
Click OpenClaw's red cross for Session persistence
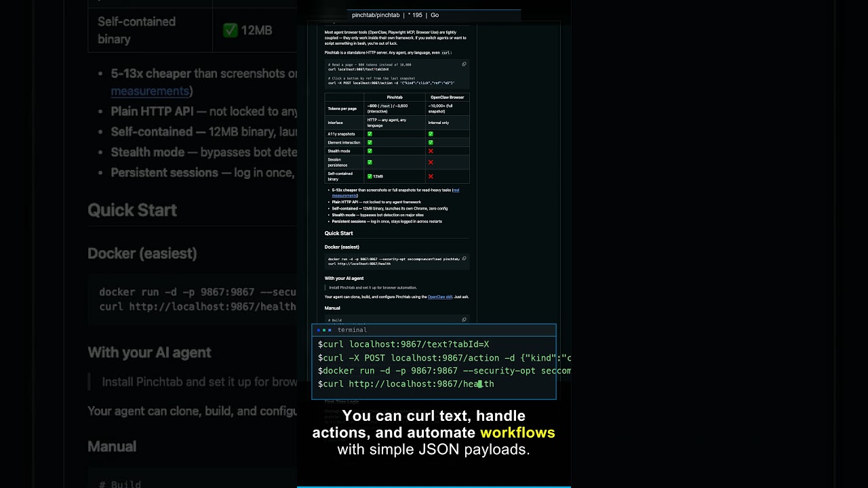pyautogui.click(x=431, y=162)
